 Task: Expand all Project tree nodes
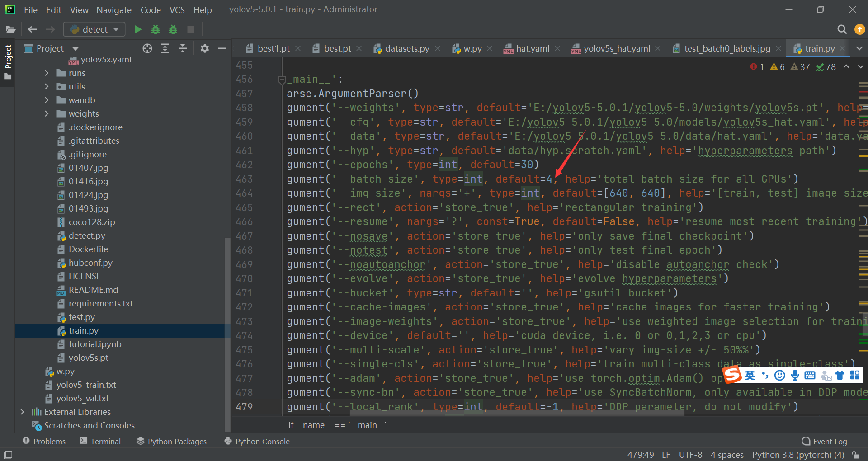click(x=165, y=48)
